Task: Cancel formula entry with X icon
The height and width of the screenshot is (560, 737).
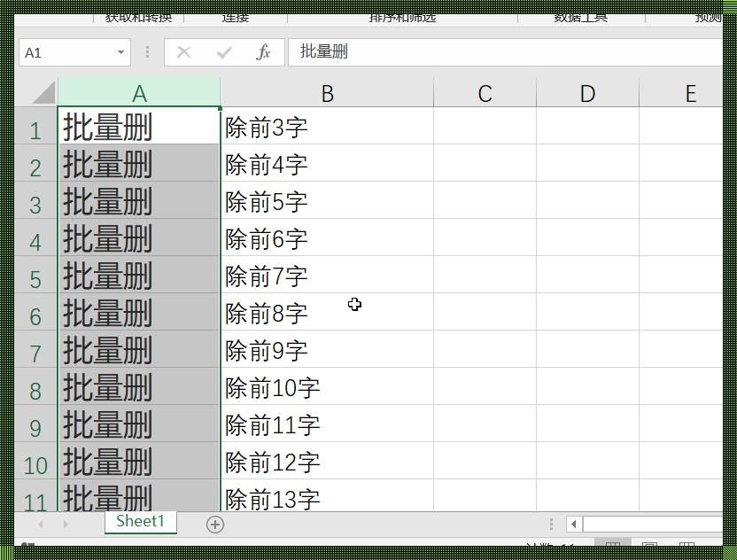Action: tap(183, 52)
